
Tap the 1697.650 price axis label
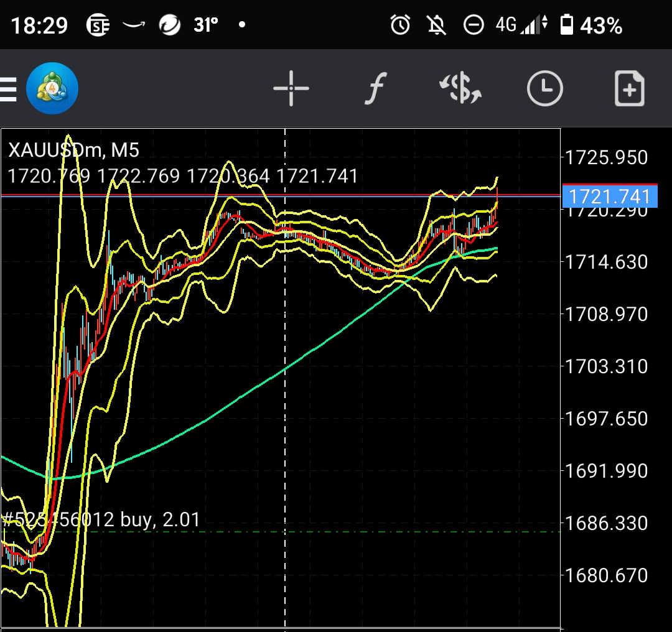pos(606,419)
